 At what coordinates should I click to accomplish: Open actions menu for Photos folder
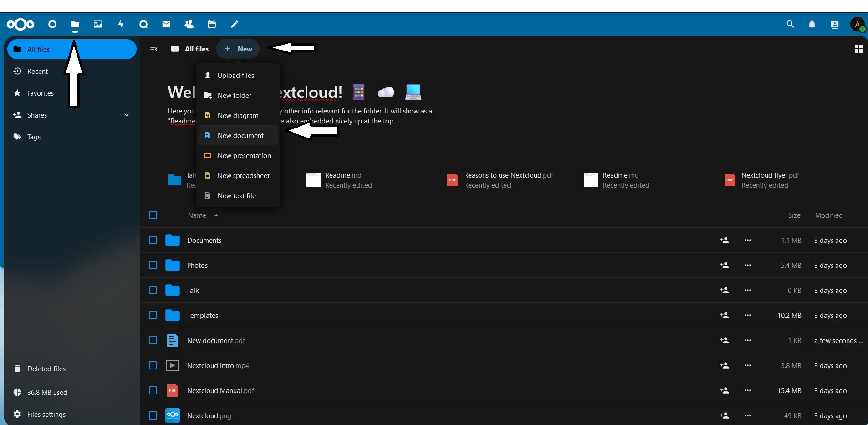tap(748, 265)
